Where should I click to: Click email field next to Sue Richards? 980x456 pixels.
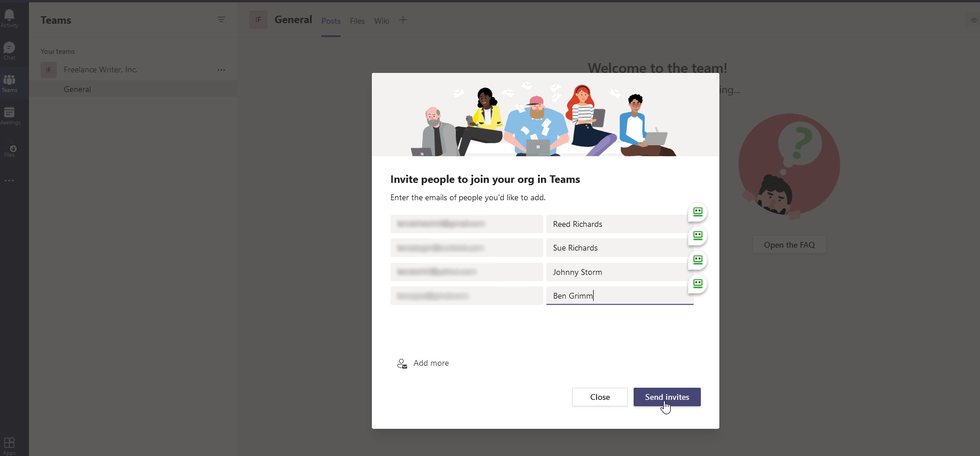click(467, 248)
